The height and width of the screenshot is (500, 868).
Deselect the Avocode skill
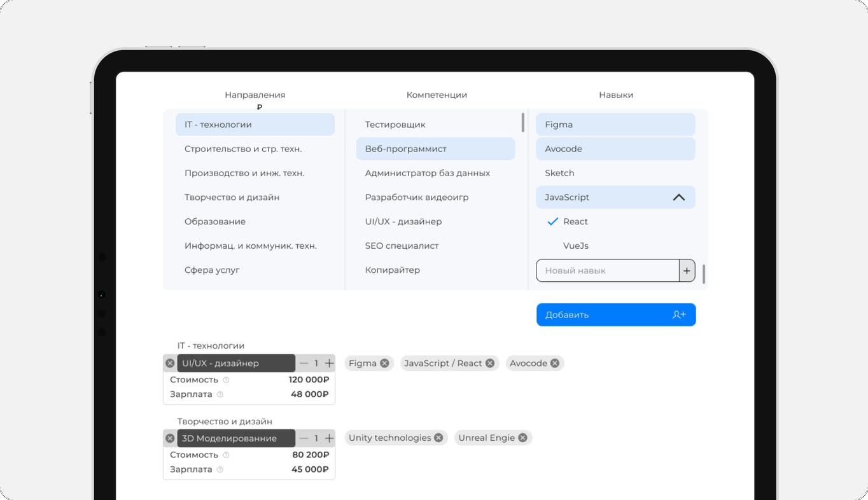pos(615,149)
